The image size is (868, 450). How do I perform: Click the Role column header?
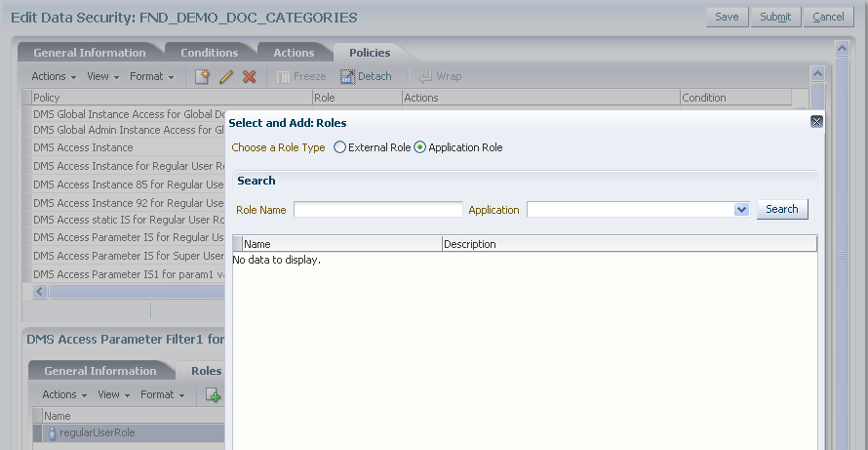click(x=358, y=98)
